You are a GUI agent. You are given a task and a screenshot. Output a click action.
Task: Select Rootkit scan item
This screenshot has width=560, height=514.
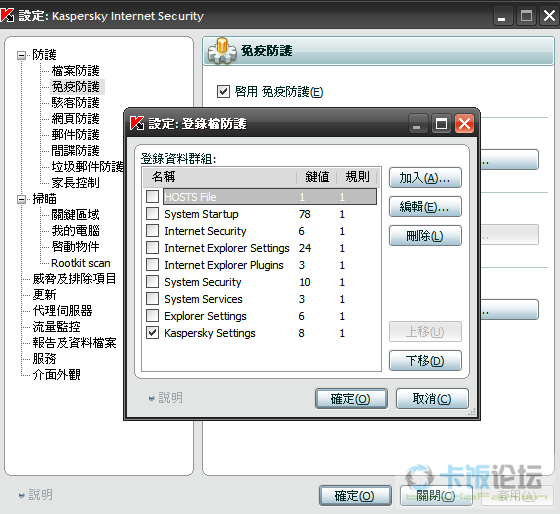tap(81, 263)
